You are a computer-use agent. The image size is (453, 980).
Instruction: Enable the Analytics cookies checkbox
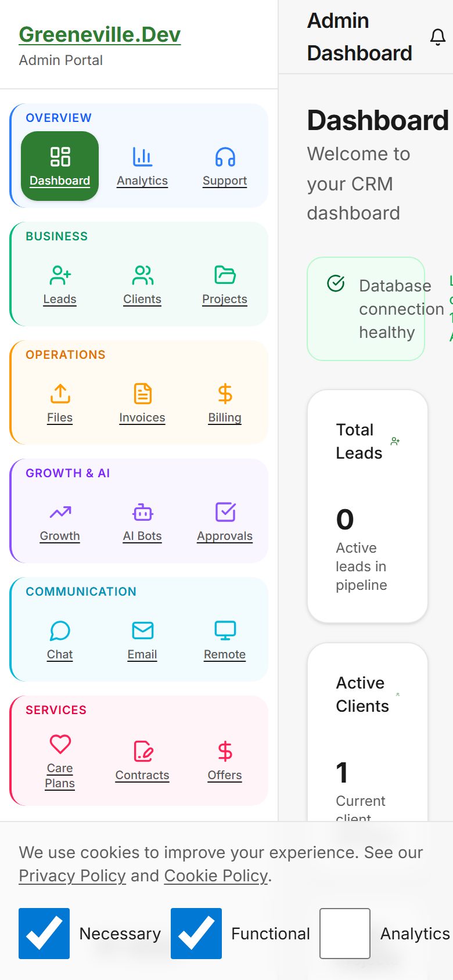[345, 933]
